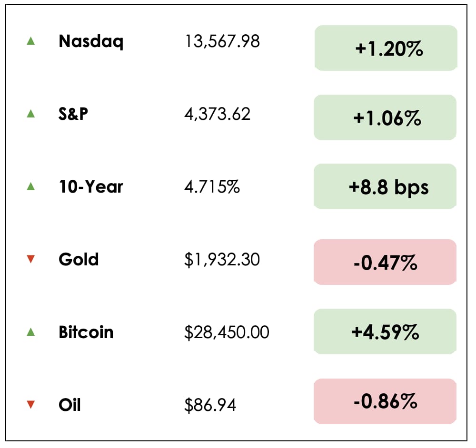
Task: Click the green up arrow beside 10-Year
Action: tap(31, 187)
